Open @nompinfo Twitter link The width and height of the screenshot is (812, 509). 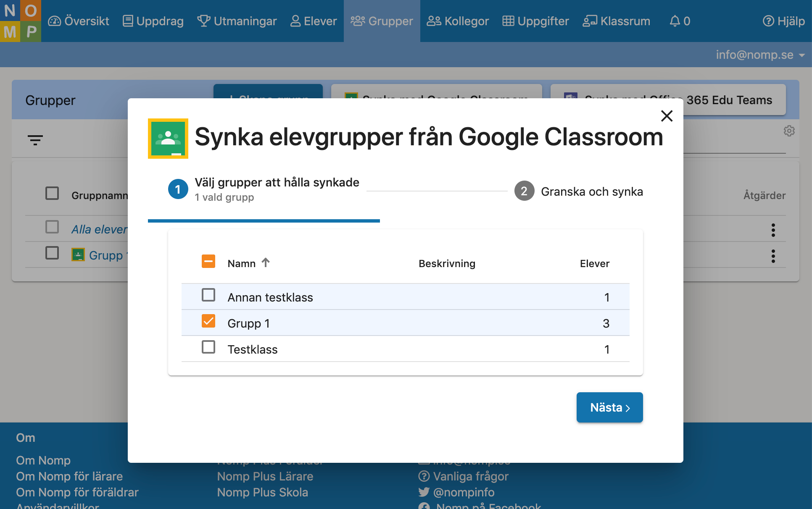[x=456, y=492]
